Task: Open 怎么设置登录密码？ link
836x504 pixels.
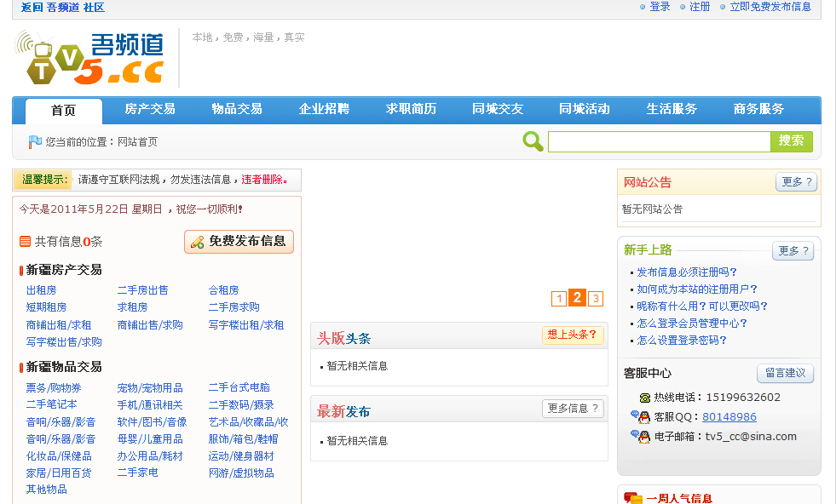Action: pyautogui.click(x=682, y=341)
